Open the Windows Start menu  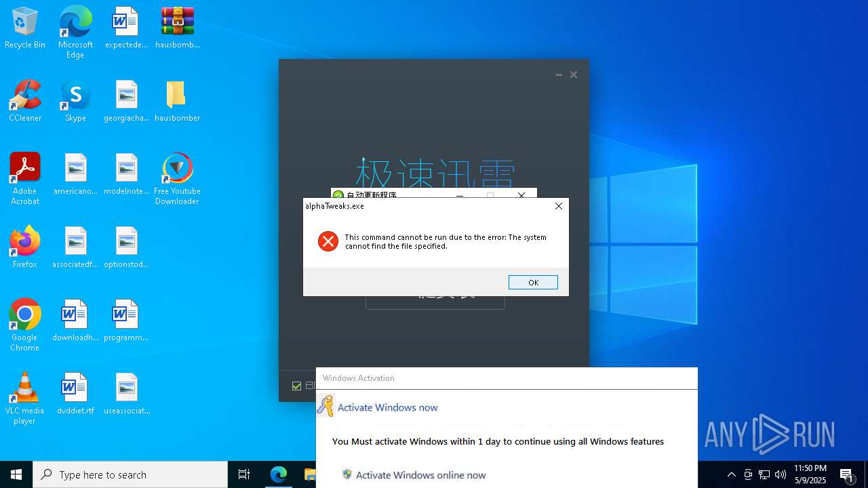[16, 474]
